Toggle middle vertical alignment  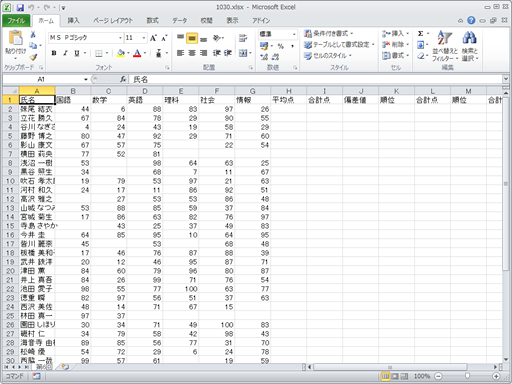pyautogui.click(x=192, y=38)
